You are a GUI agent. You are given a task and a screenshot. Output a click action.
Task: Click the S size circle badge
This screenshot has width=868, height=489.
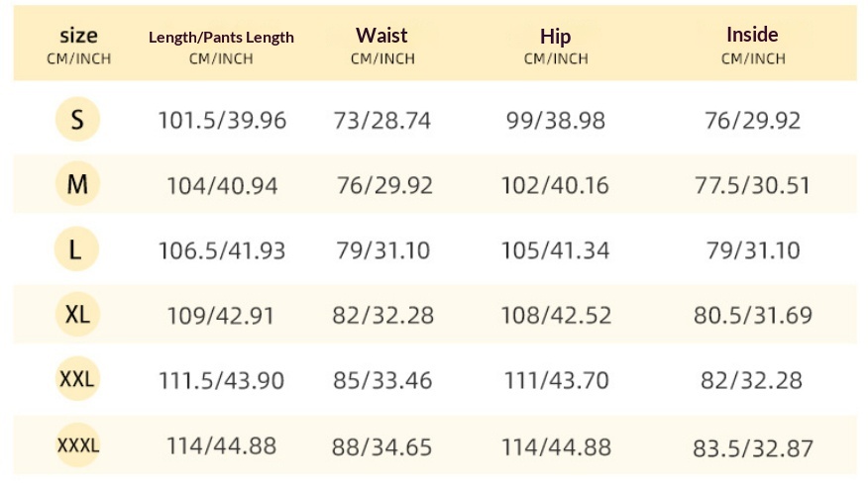[77, 119]
